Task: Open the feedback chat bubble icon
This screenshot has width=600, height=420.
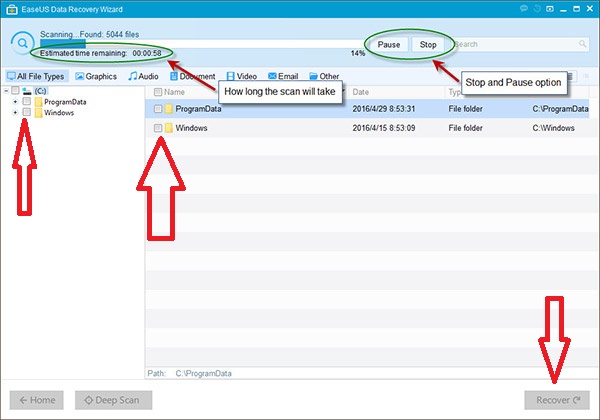Action: tap(524, 8)
